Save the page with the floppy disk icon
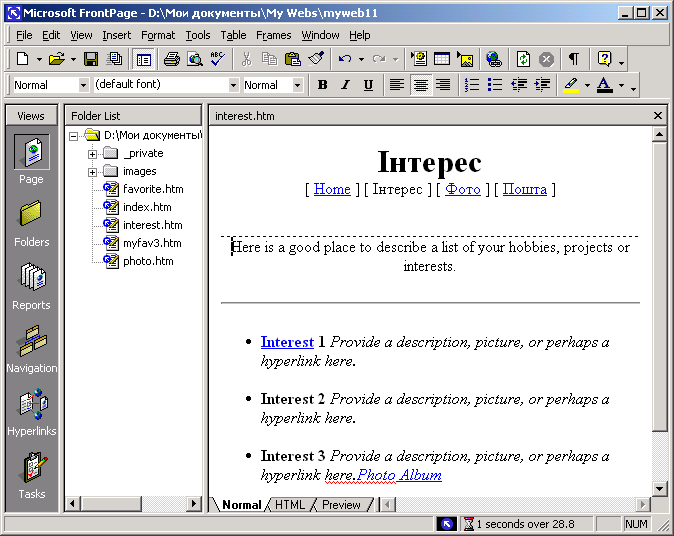The image size is (674, 536). [91, 58]
